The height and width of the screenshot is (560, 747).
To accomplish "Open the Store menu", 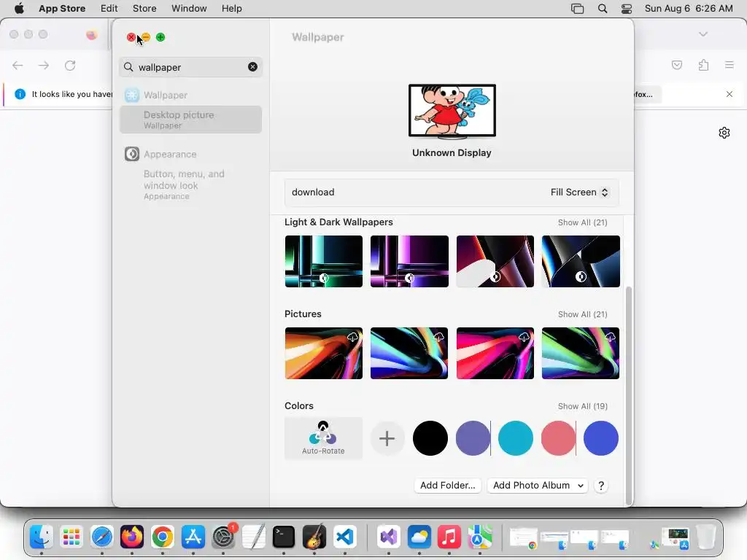I will (144, 8).
